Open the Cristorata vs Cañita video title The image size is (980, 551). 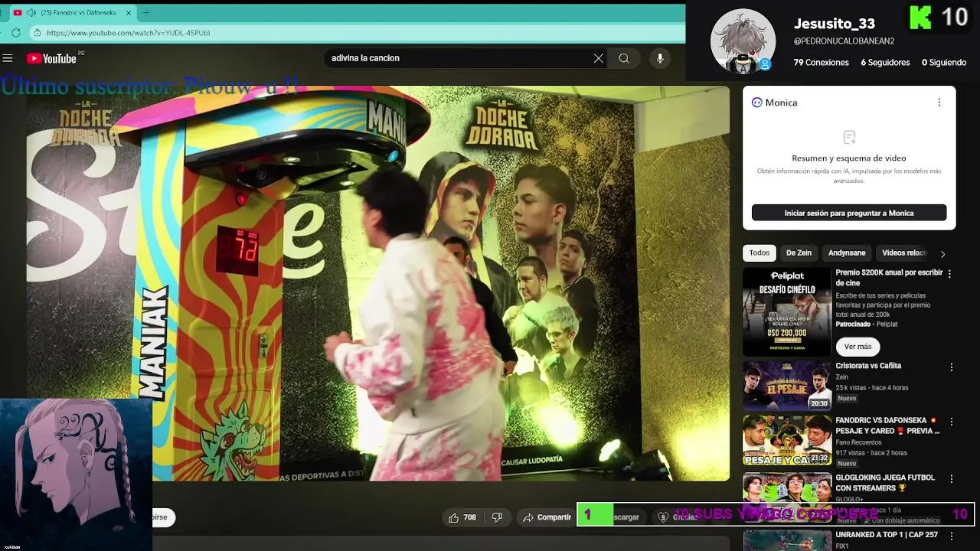pyautogui.click(x=868, y=366)
